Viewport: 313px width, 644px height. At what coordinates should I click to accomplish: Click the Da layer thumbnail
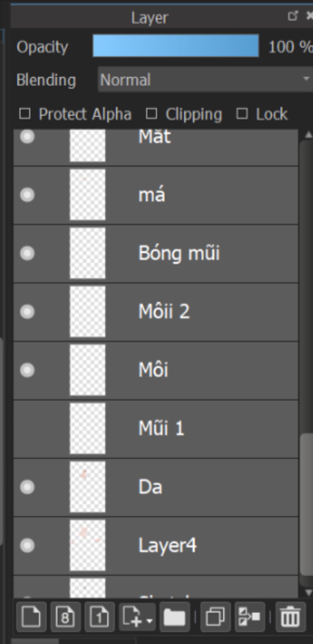tap(87, 487)
